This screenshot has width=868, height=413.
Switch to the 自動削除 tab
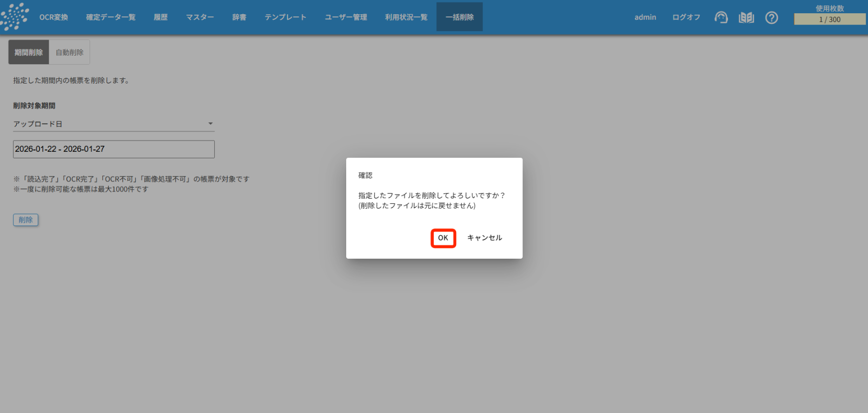(69, 52)
